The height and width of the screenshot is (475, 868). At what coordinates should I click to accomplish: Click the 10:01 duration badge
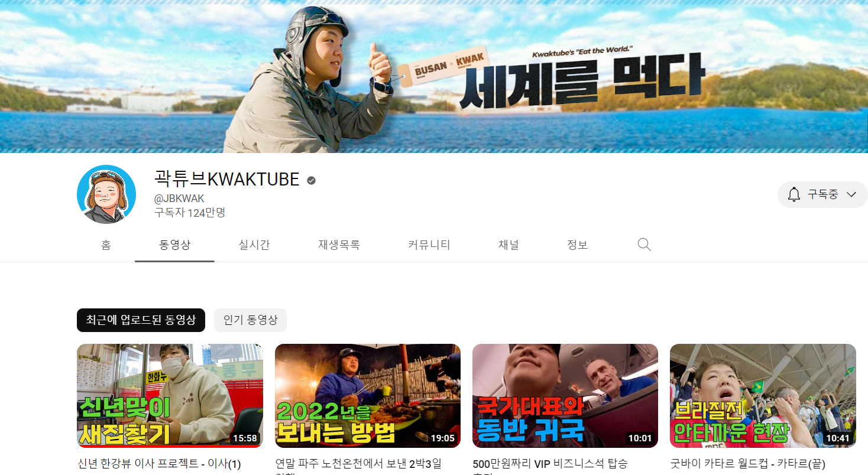pos(640,438)
